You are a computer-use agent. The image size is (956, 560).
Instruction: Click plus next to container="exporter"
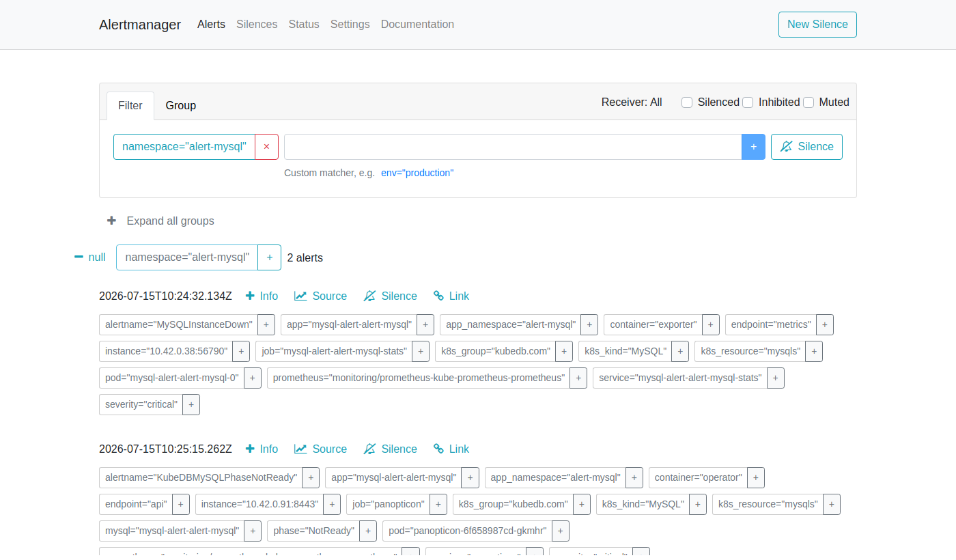click(711, 324)
